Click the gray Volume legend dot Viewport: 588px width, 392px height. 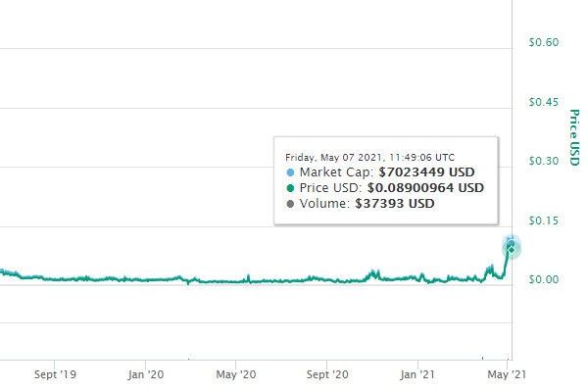(290, 204)
